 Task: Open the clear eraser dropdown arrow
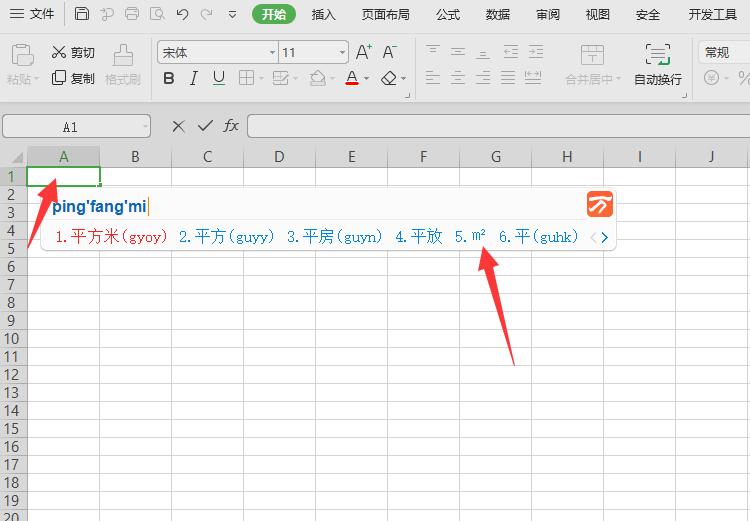pyautogui.click(x=403, y=78)
